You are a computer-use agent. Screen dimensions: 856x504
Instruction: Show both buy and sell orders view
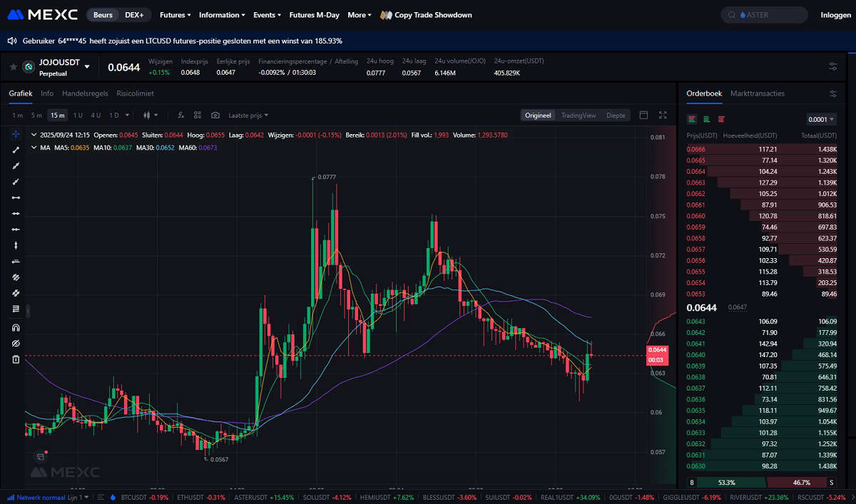[691, 119]
